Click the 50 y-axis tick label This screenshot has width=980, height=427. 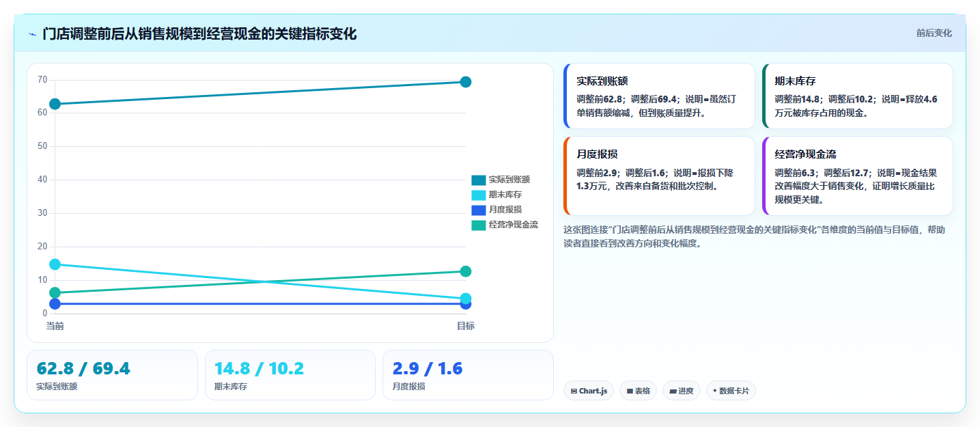click(x=42, y=146)
